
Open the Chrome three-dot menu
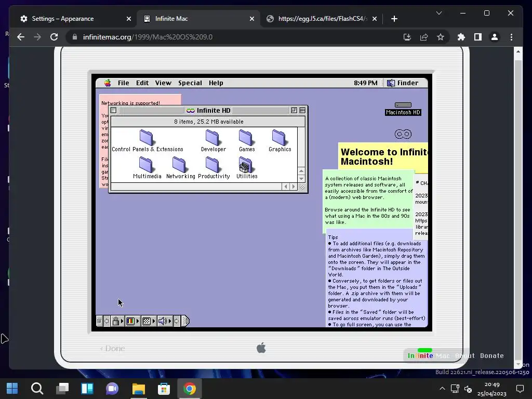(511, 37)
